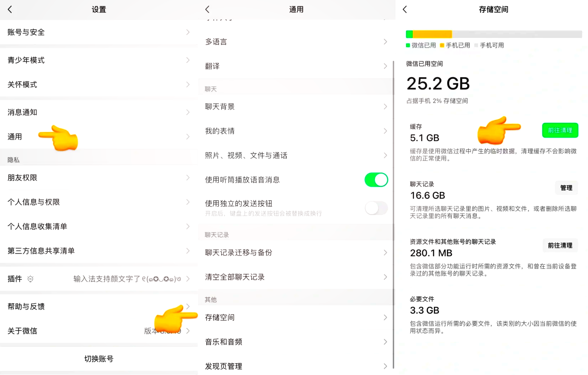Image resolution: width=588 pixels, height=375 pixels.
Task: Click the 16.6 GB chat records value
Action: pos(428,195)
